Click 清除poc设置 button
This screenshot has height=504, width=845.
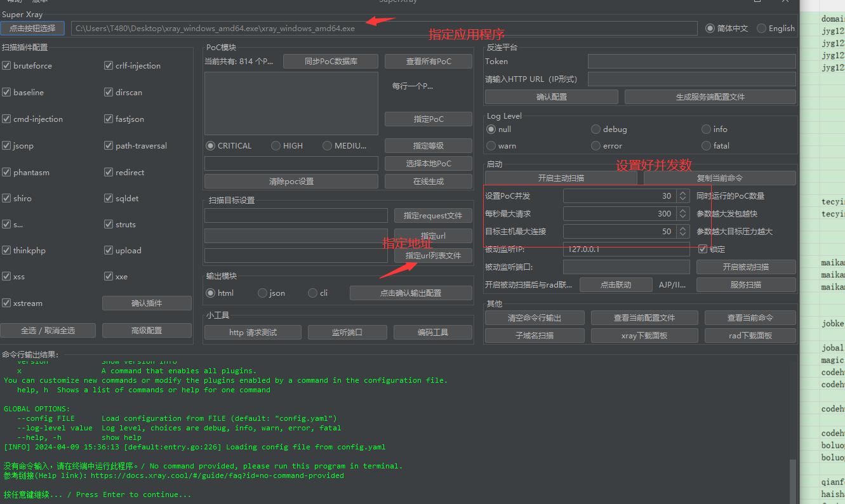click(x=291, y=181)
